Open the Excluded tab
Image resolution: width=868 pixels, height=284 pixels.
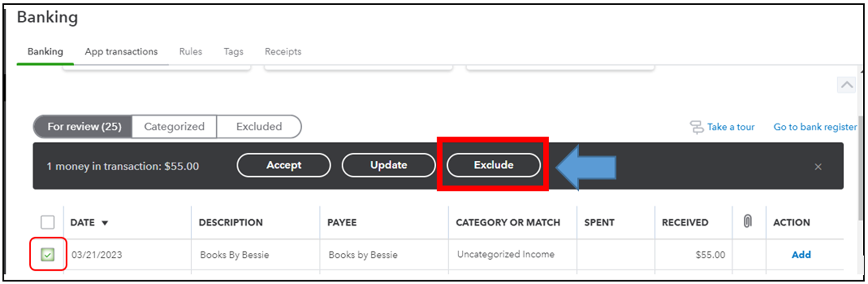pyautogui.click(x=259, y=126)
